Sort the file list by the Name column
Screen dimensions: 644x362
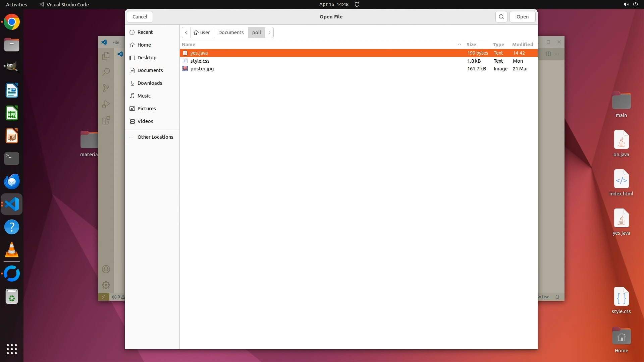click(189, 45)
